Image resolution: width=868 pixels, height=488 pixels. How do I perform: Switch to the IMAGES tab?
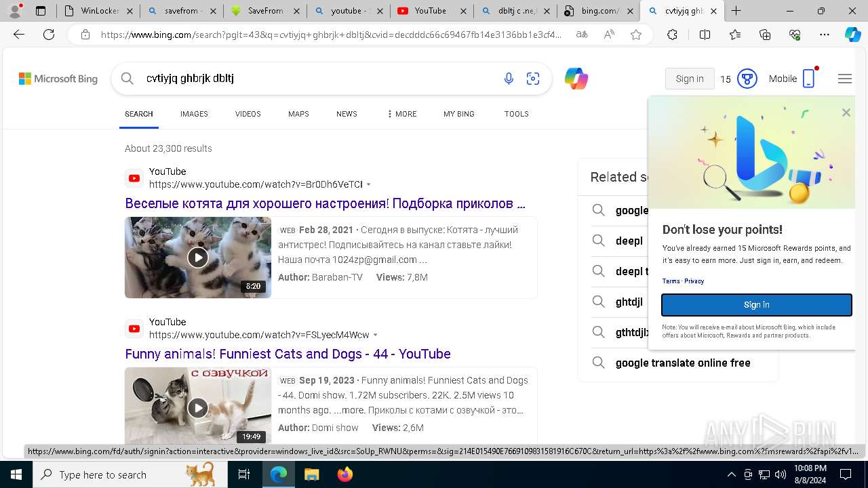[x=194, y=114]
